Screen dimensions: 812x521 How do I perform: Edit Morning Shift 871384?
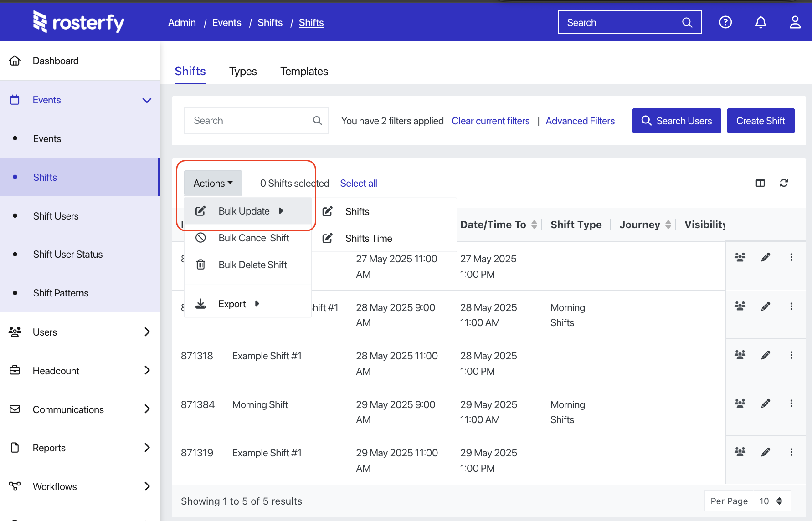pyautogui.click(x=766, y=403)
